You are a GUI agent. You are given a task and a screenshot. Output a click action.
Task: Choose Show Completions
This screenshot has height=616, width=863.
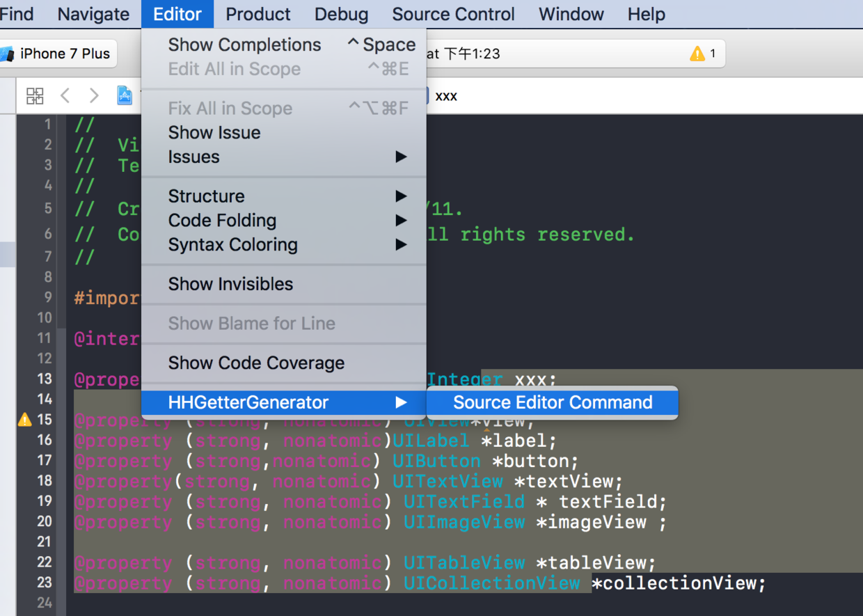coord(284,45)
